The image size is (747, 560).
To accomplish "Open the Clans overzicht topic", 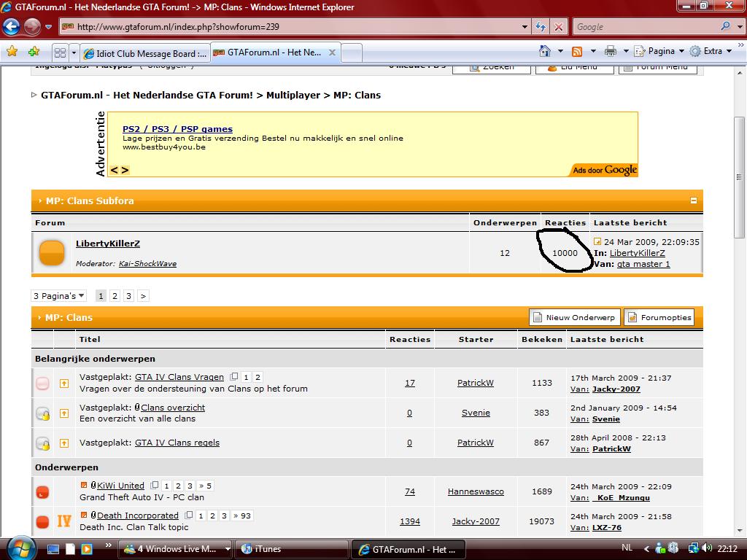I will (173, 407).
